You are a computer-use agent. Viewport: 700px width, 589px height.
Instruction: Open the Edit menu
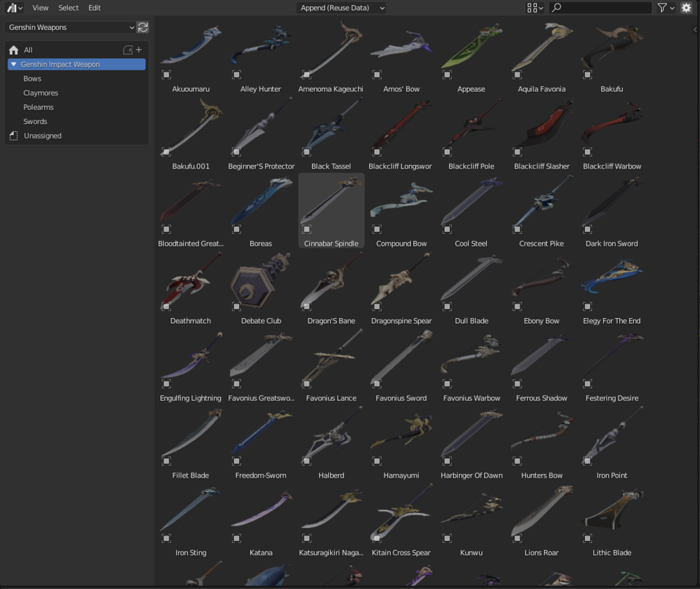(94, 8)
